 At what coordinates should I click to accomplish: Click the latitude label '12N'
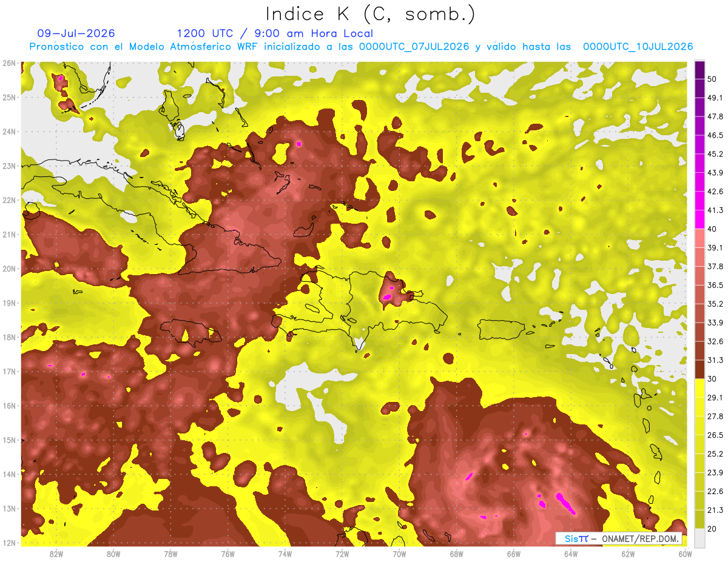9,543
